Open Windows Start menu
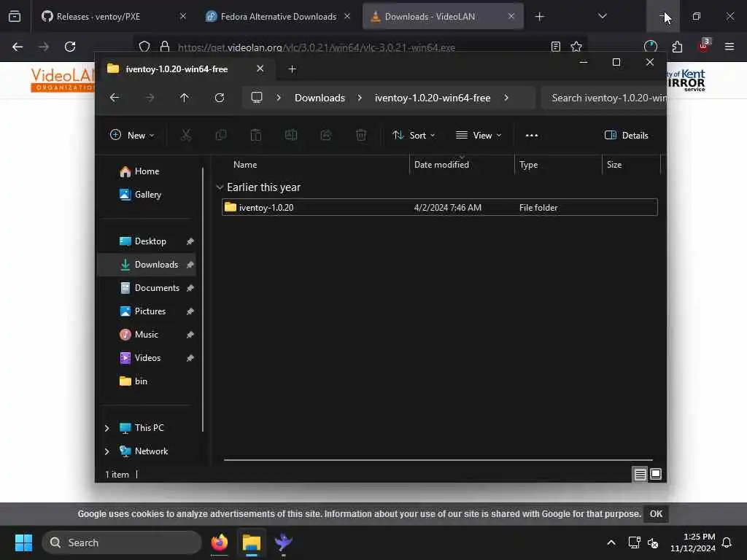 point(23,542)
